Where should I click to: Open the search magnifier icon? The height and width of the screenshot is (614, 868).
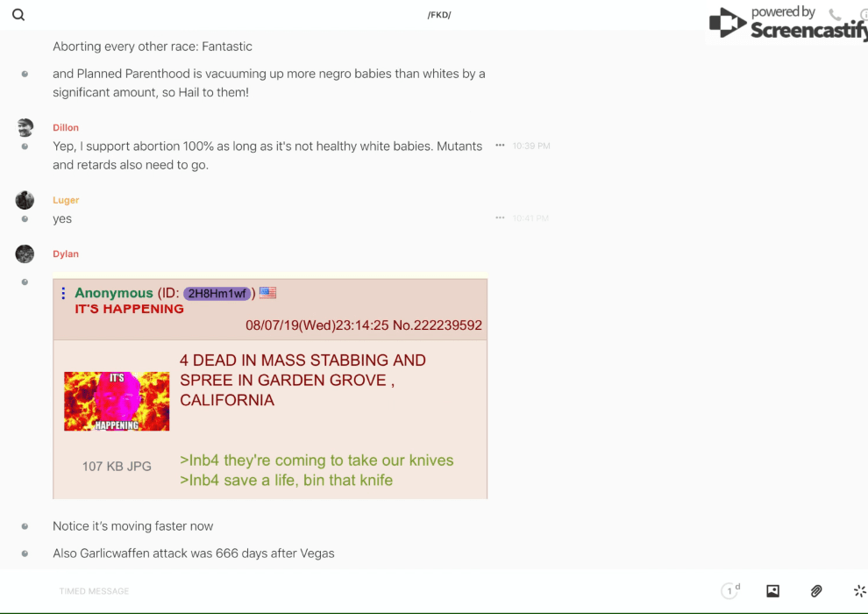point(18,15)
